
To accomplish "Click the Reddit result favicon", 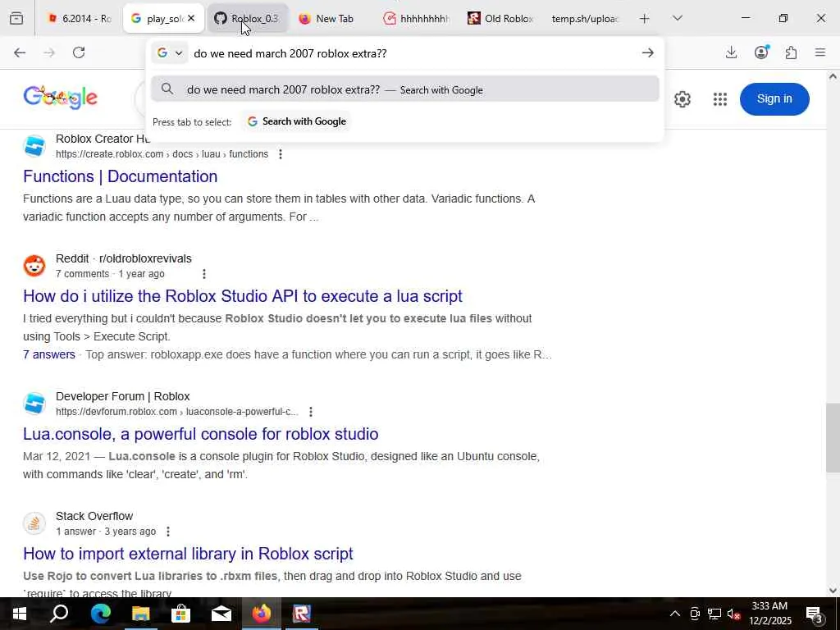I will [34, 266].
